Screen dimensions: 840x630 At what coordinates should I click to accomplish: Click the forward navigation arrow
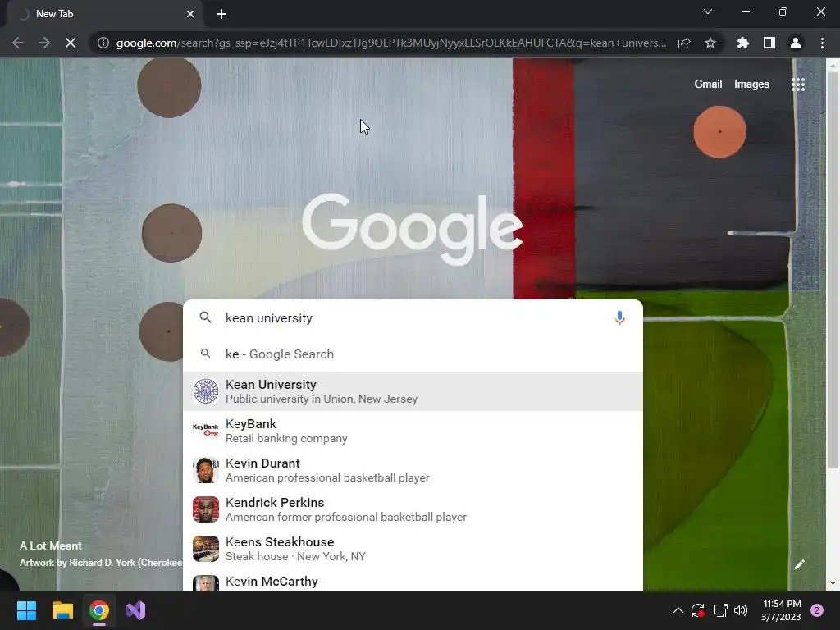44,43
